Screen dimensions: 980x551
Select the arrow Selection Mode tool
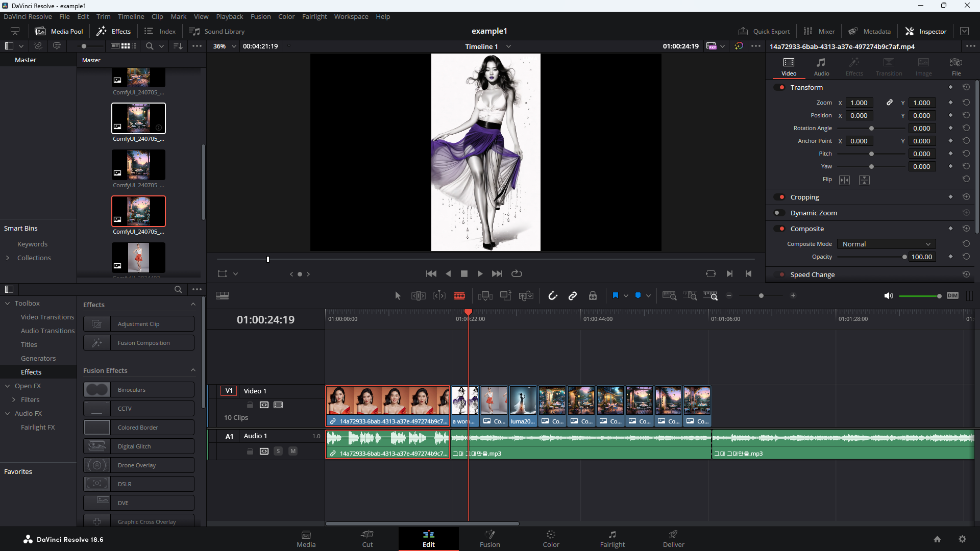(398, 296)
